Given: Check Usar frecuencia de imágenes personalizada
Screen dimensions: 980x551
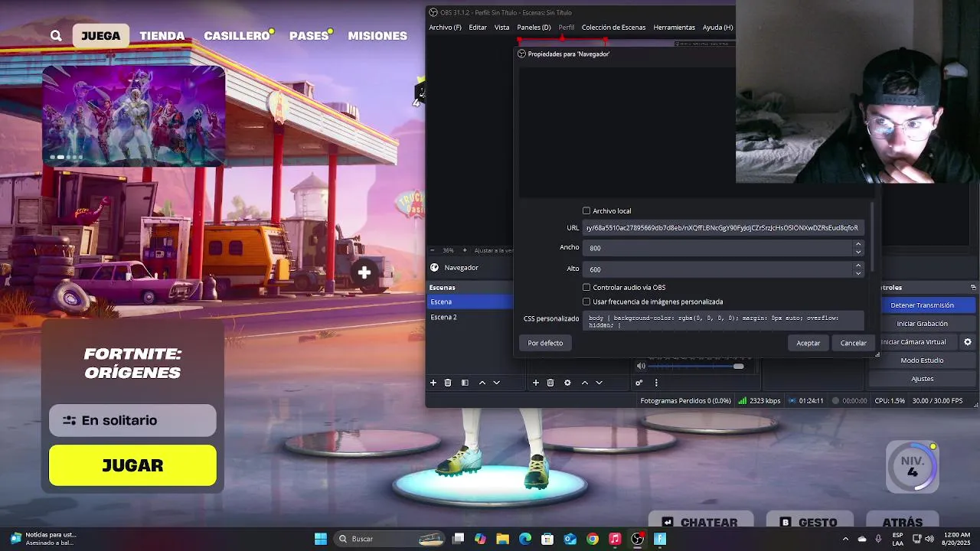Looking at the screenshot, I should coord(586,302).
